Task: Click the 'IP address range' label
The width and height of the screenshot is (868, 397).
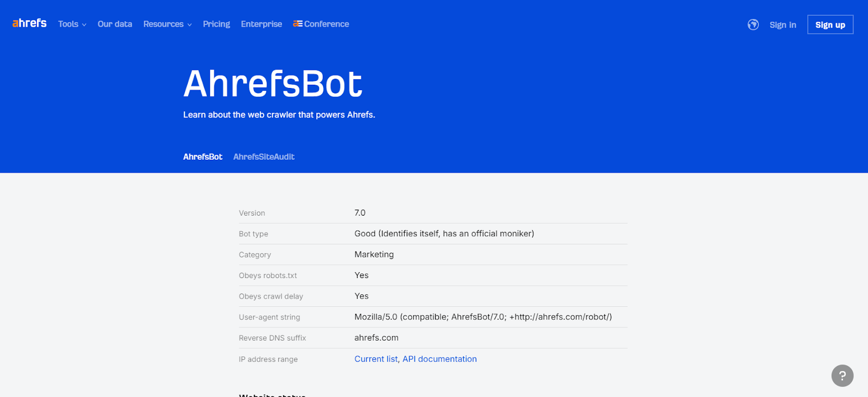Action: coord(269,360)
